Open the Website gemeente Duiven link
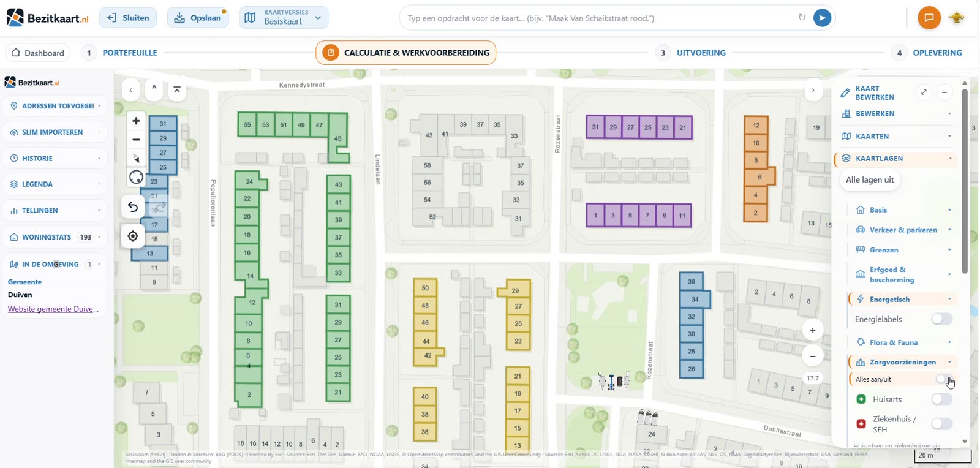Viewport: 980px width, 468px height. tap(53, 309)
